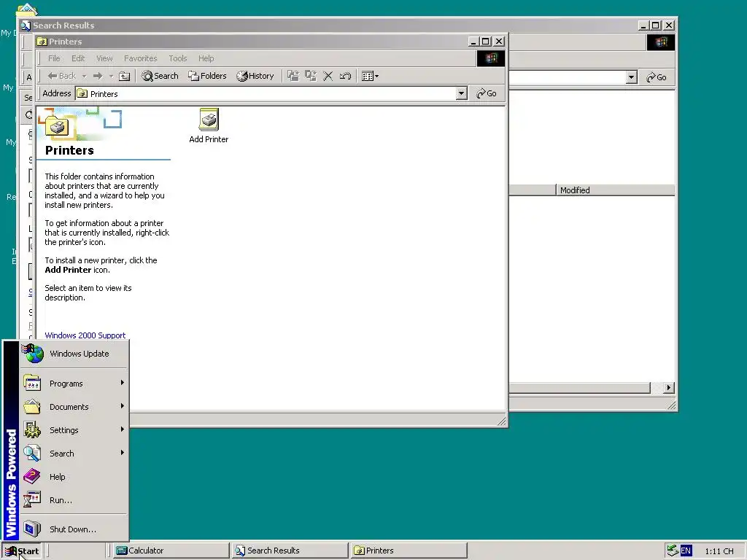Click the printer icon in the address bar
Image resolution: width=747 pixels, height=560 pixels.
(x=82, y=93)
